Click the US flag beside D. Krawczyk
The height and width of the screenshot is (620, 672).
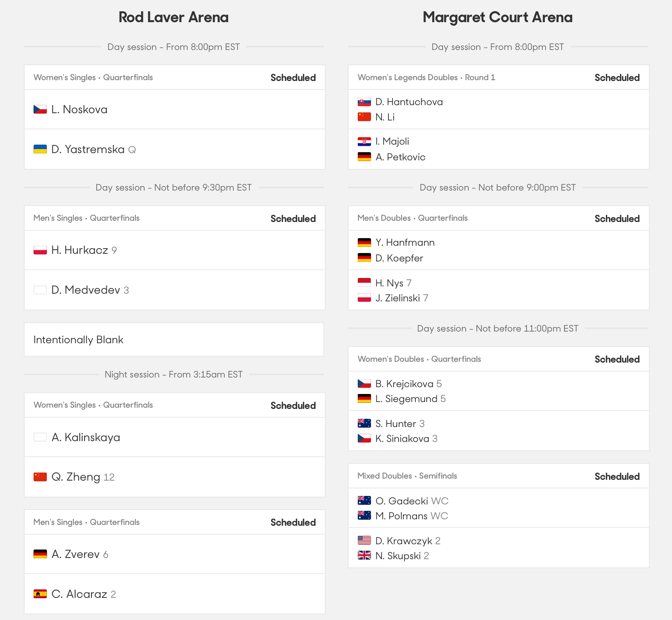[364, 540]
